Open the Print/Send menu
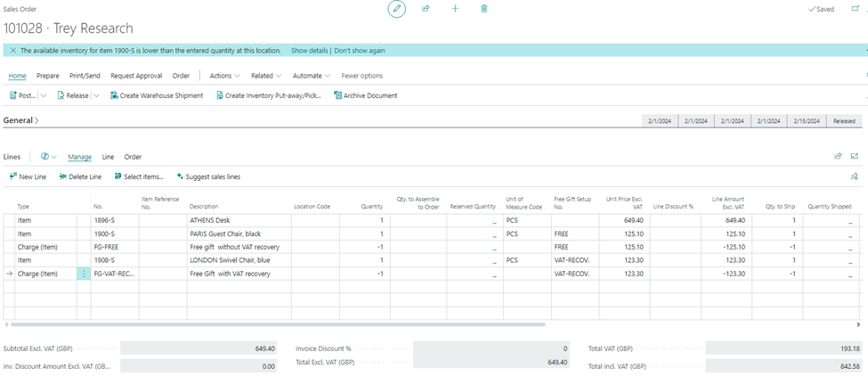Viewport: 868px width, 385px height. [x=85, y=76]
